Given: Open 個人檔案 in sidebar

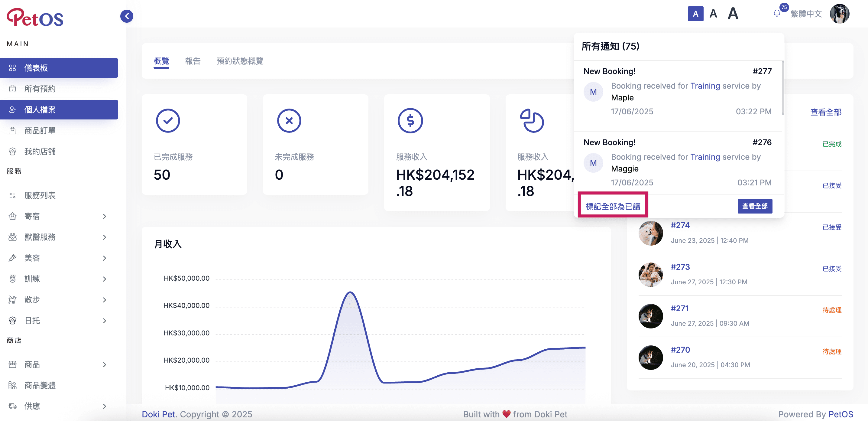Looking at the screenshot, I should tap(59, 109).
